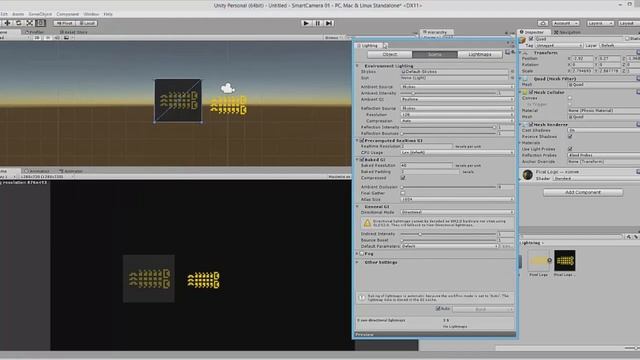Pause the game playback
The image size is (640, 360).
[x=318, y=23]
